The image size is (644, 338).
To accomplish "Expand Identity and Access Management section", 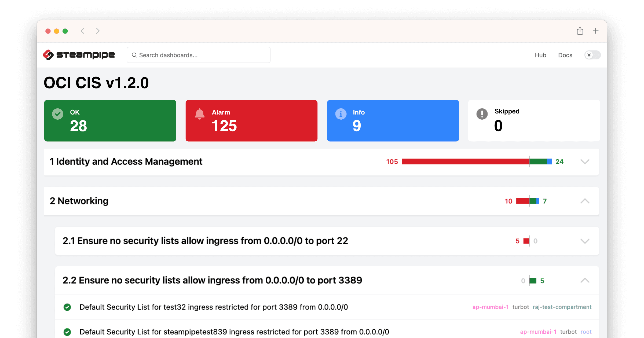I will [x=585, y=162].
